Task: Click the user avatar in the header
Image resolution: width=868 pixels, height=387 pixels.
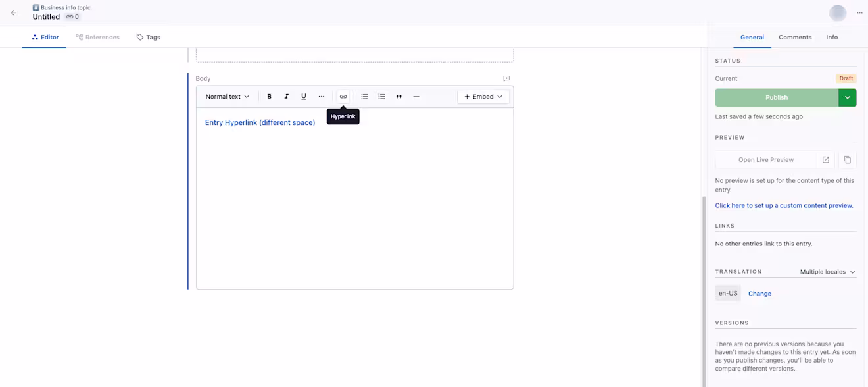Action: click(x=838, y=13)
